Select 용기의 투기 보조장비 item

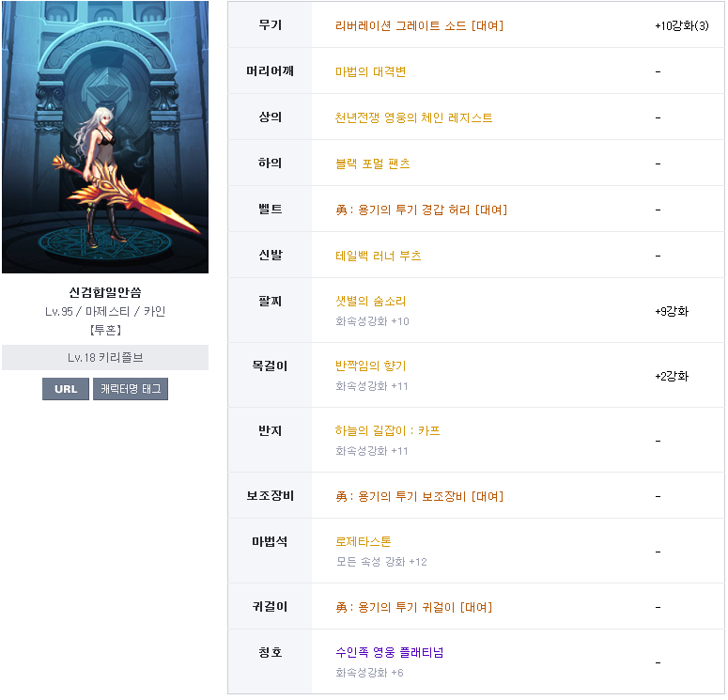point(419,496)
